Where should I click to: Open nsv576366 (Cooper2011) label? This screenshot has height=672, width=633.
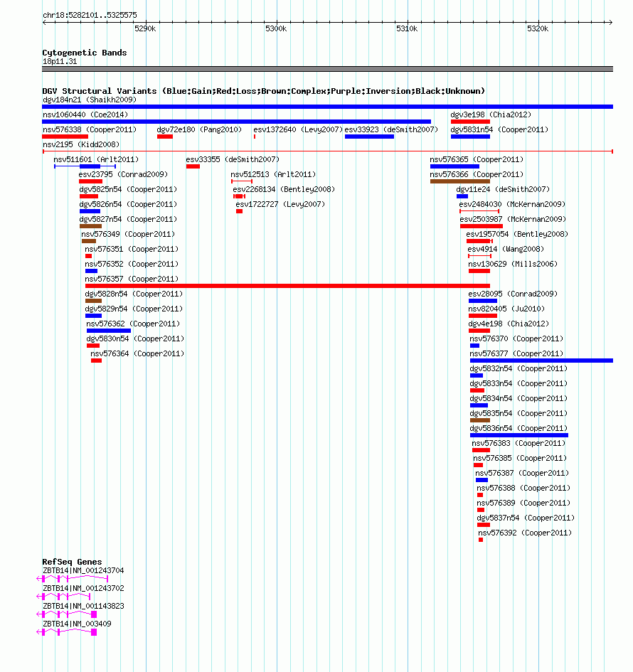coord(477,175)
